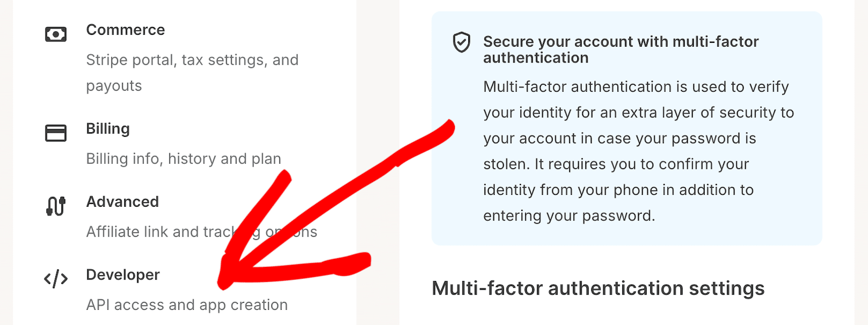868x325 pixels.
Task: Click "API access and app creation" text
Action: [187, 305]
